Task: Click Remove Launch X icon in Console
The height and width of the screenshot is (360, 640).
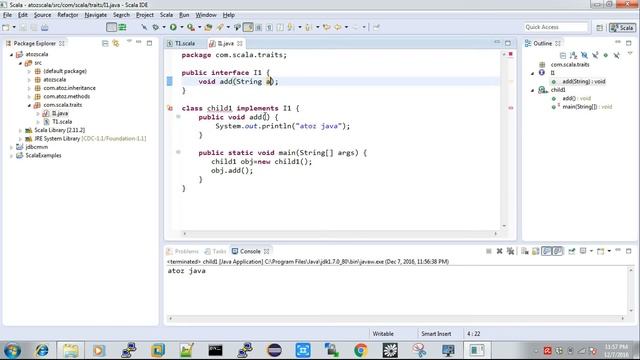Action: pos(499,251)
